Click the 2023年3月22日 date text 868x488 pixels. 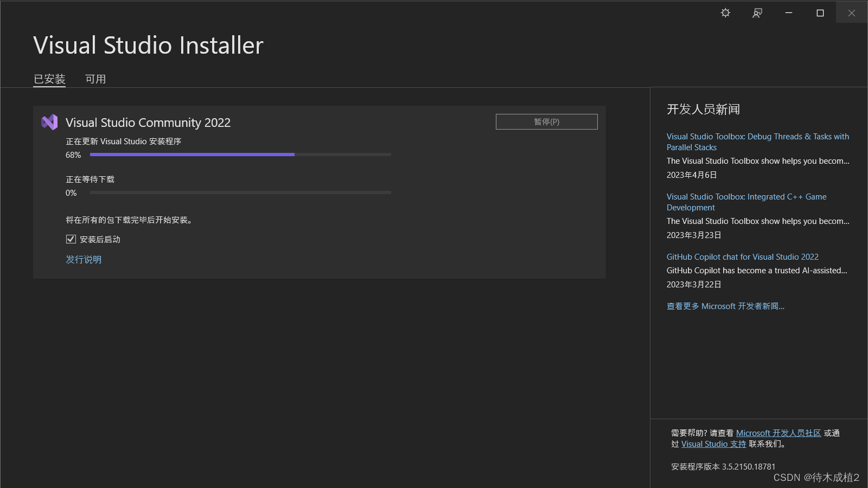pos(694,284)
